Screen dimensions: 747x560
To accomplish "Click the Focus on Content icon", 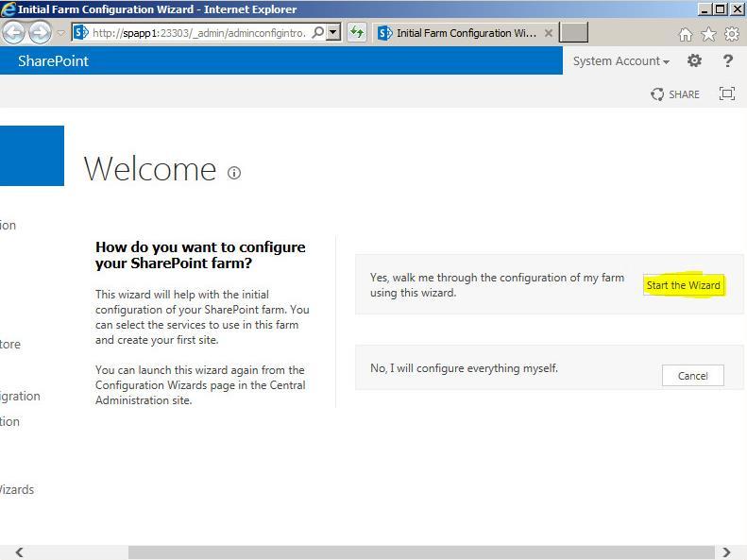I will [x=727, y=93].
